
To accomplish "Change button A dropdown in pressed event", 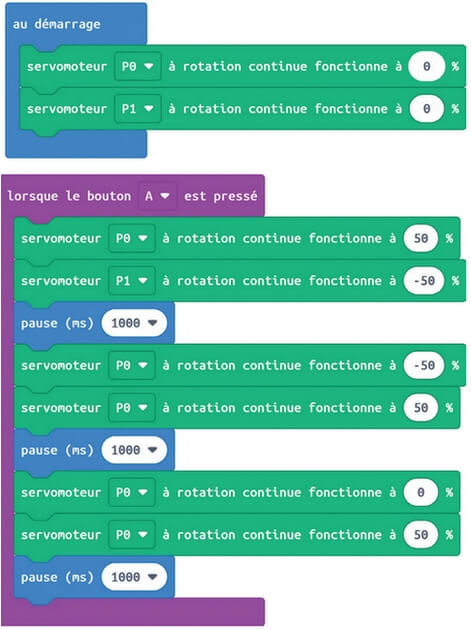I will click(157, 196).
